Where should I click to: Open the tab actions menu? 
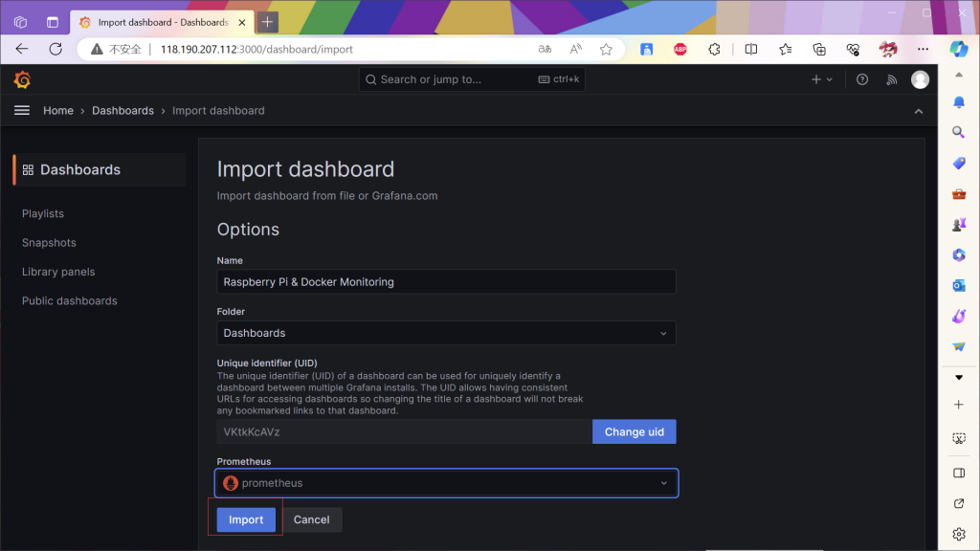coord(53,23)
